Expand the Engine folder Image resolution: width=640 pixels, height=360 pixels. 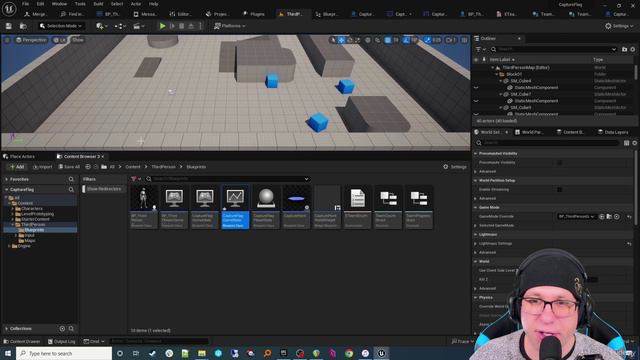pos(9,246)
